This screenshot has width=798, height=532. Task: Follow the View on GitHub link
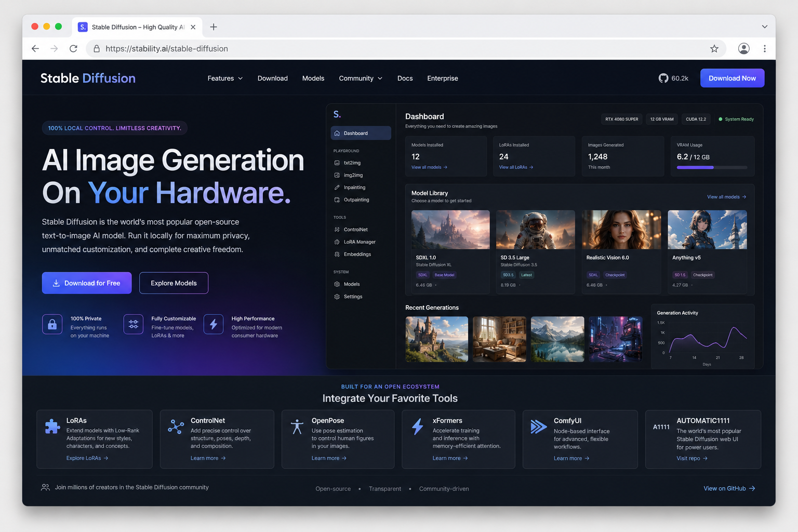pyautogui.click(x=729, y=488)
